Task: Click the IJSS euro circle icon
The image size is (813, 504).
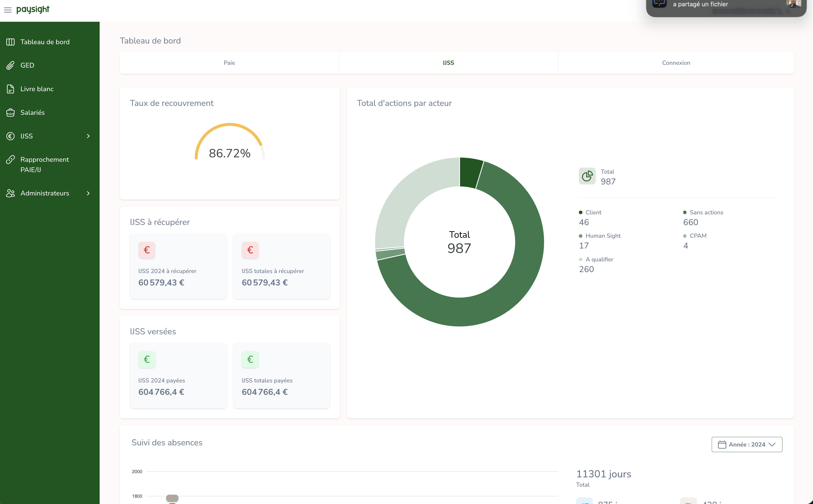Action: (10, 136)
